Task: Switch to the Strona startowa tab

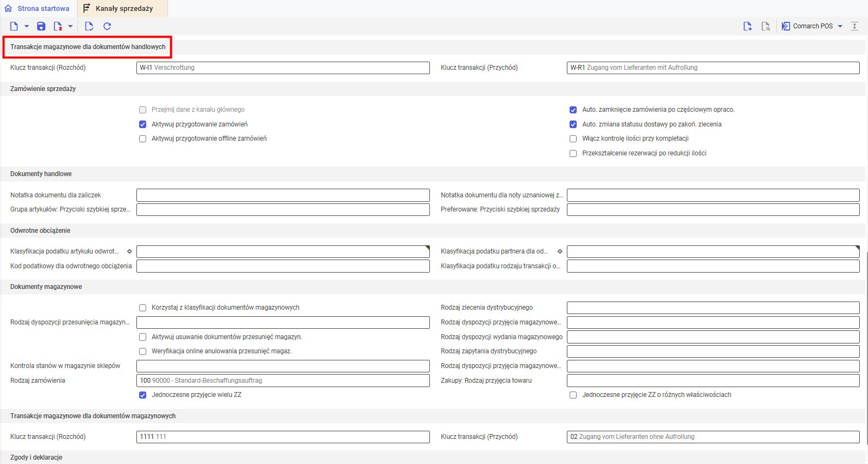Action: [x=38, y=9]
